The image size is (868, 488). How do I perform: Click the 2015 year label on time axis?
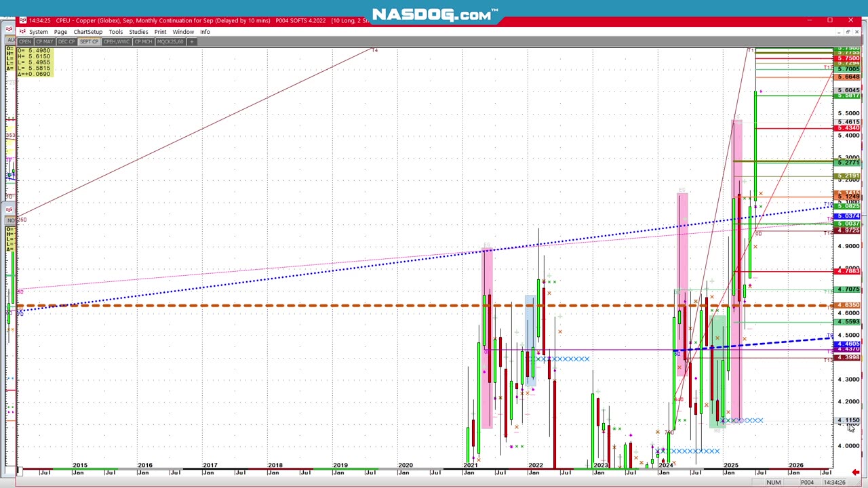(x=79, y=466)
